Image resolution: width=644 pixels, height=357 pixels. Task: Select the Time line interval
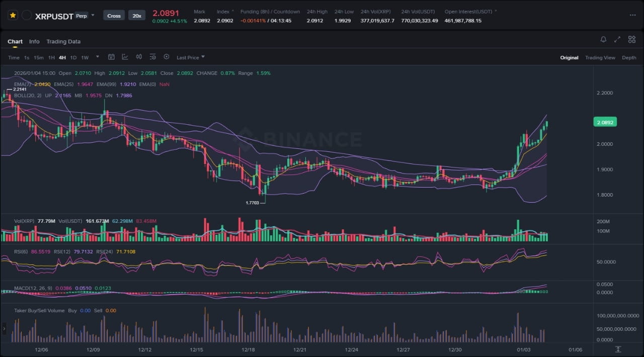tap(14, 58)
